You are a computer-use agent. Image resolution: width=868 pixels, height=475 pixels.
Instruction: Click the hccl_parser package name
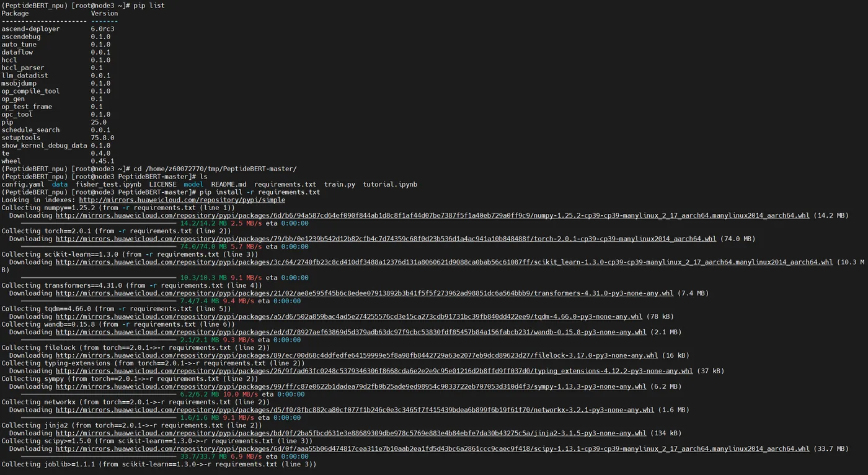point(23,68)
